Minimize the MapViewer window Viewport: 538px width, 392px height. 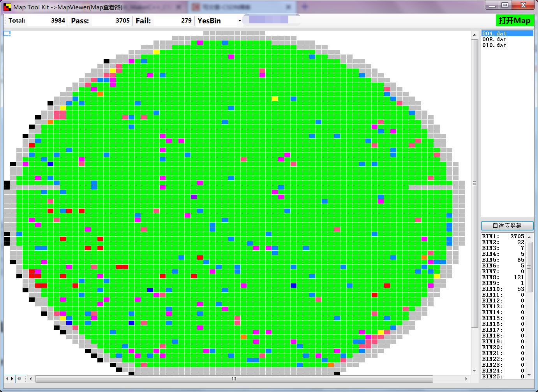pyautogui.click(x=492, y=5)
